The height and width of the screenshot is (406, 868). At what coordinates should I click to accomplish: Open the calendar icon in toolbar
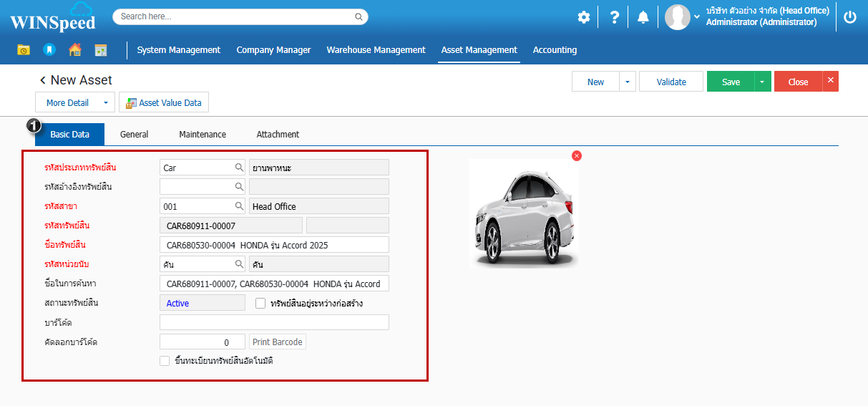point(101,50)
